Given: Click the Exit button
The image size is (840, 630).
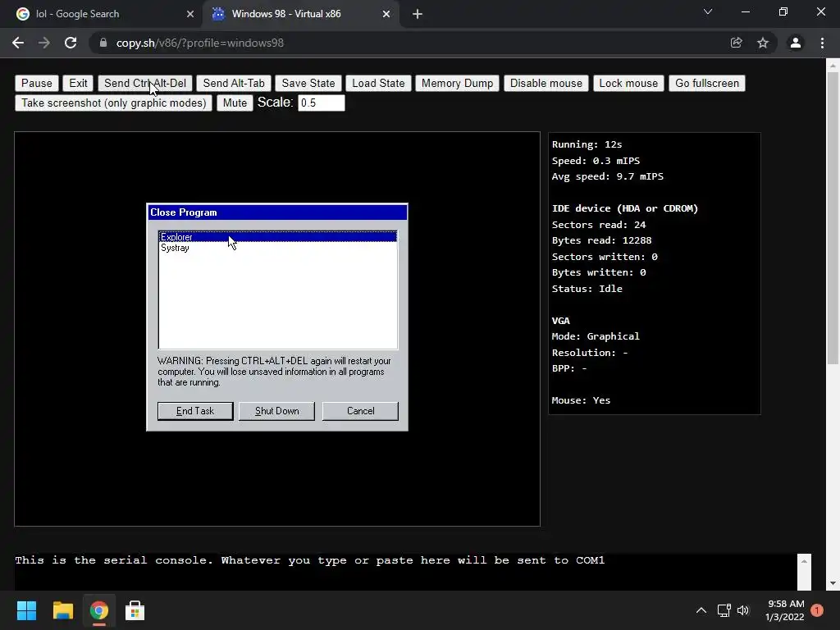Looking at the screenshot, I should pyautogui.click(x=78, y=83).
